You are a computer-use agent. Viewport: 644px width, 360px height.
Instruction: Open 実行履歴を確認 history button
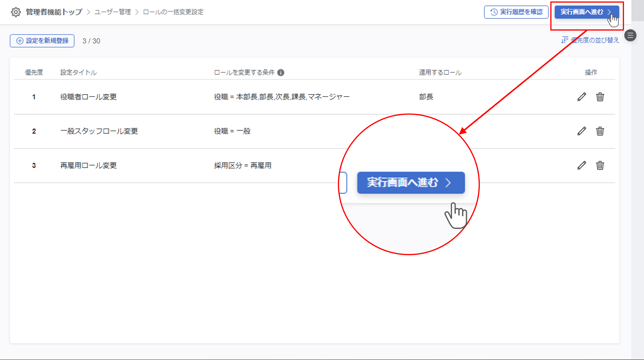[x=516, y=12]
